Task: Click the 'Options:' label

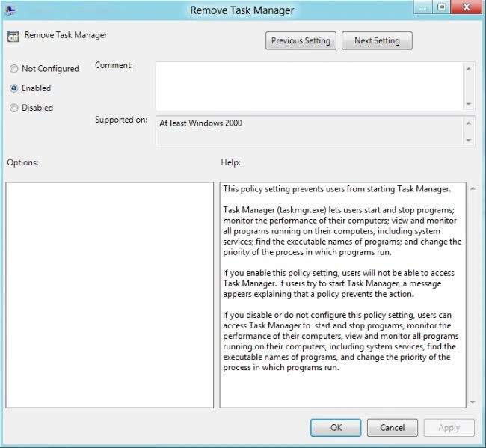Action: point(22,162)
